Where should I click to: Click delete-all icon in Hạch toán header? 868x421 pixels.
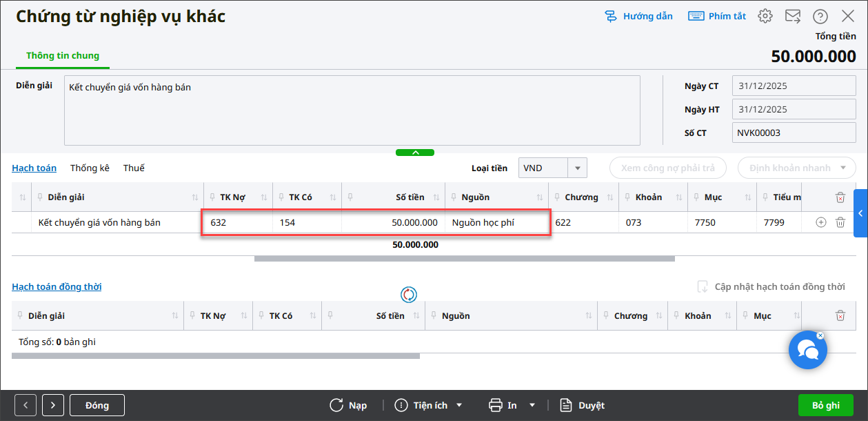(840, 197)
